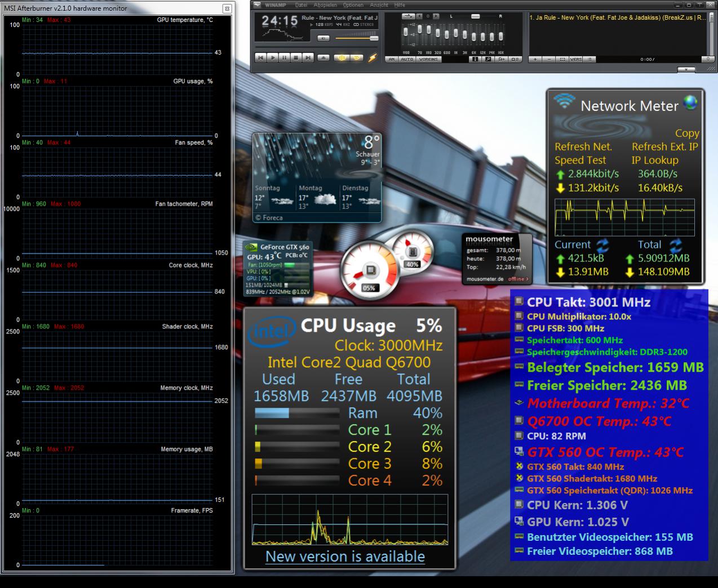The image size is (718, 588).
Task: Click the Network Meter globe icon
Action: point(690,102)
